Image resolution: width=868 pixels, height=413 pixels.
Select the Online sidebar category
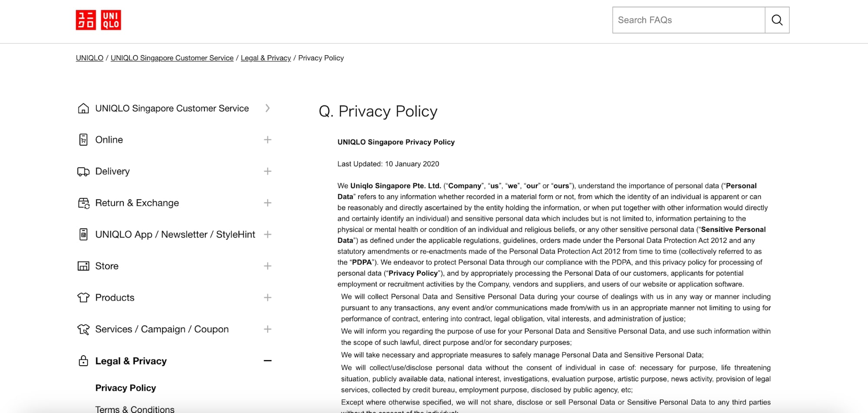pos(109,140)
